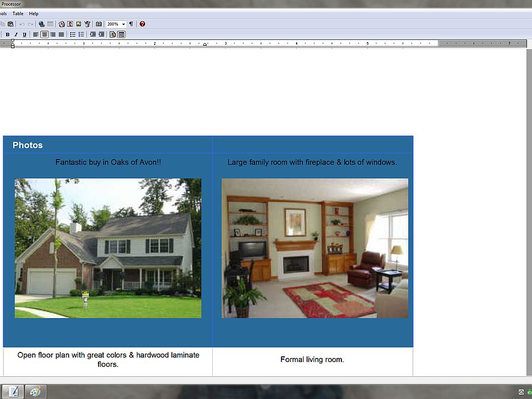The width and height of the screenshot is (532, 399).
Task: Decrease paragraph indent
Action: 93,34
